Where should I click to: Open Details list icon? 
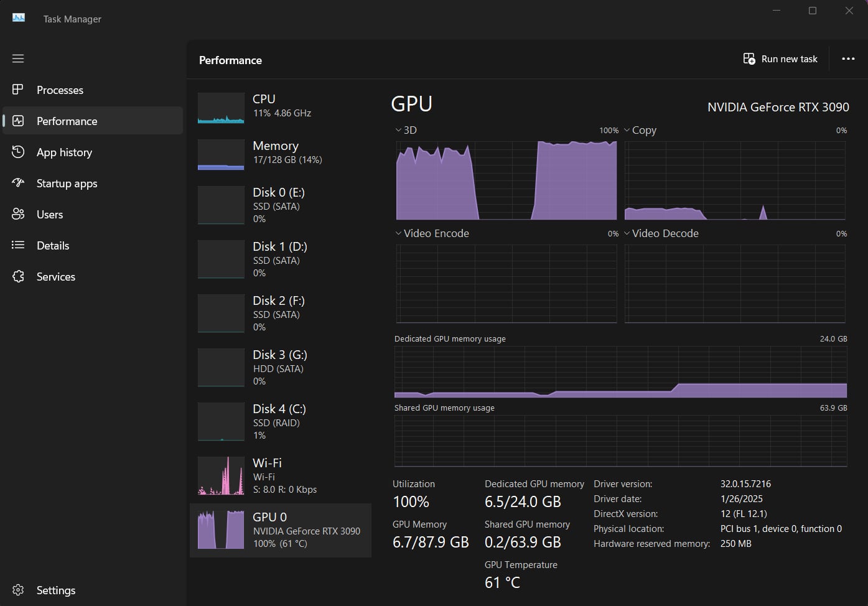[x=18, y=245]
